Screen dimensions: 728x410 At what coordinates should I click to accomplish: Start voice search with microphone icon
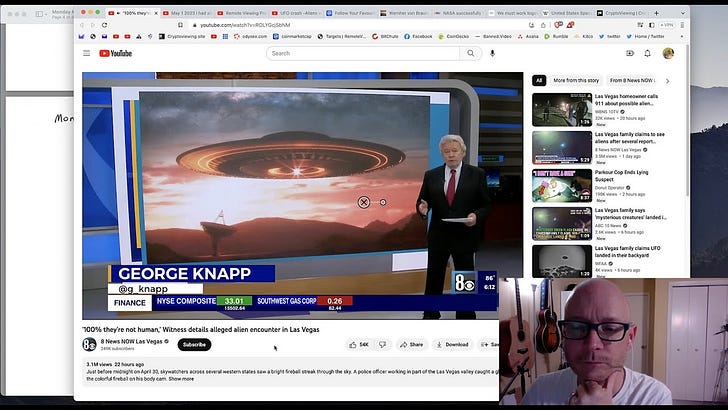coord(492,53)
